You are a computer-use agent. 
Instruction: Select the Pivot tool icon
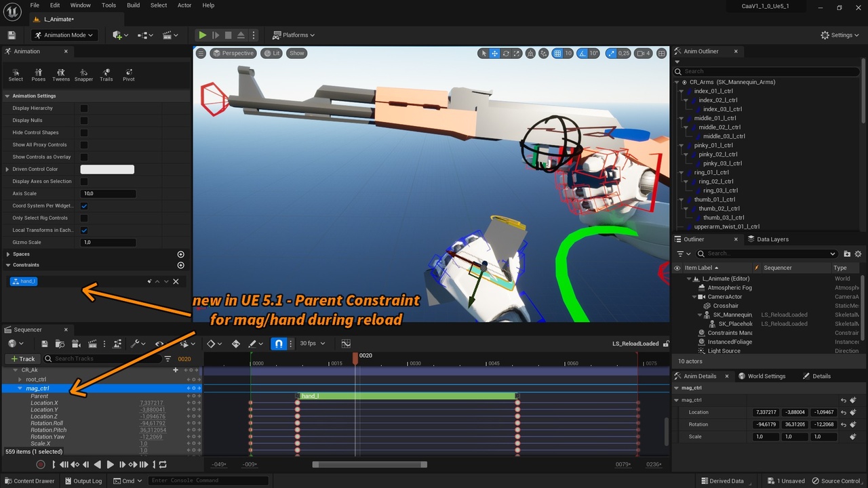tap(129, 74)
